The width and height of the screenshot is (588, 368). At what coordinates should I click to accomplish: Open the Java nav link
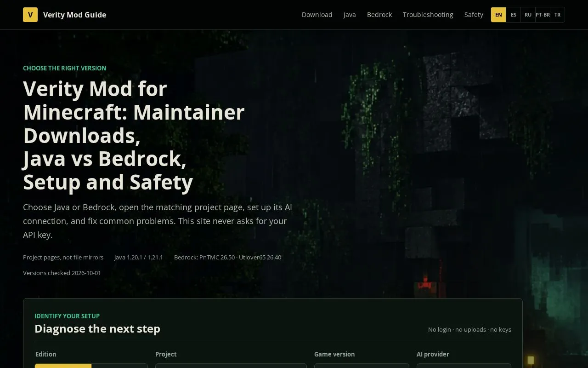(350, 15)
